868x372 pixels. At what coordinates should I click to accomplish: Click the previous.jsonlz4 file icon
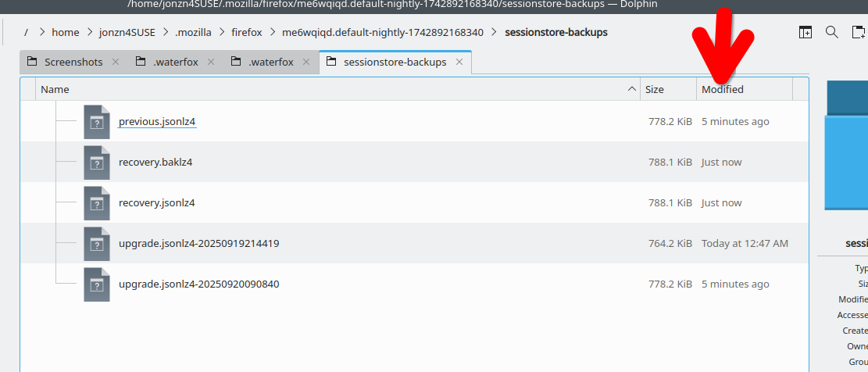pyautogui.click(x=96, y=122)
